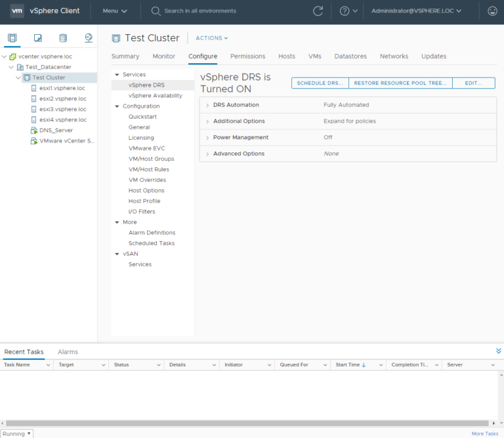
Task: Open Running tasks filter dropdown
Action: coord(16,434)
